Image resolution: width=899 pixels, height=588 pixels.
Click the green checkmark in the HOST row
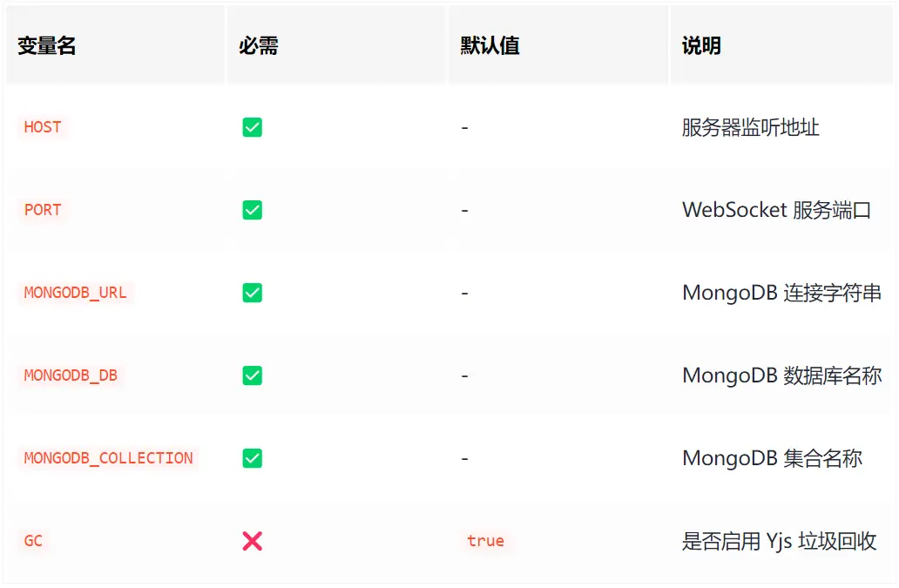coord(253,128)
